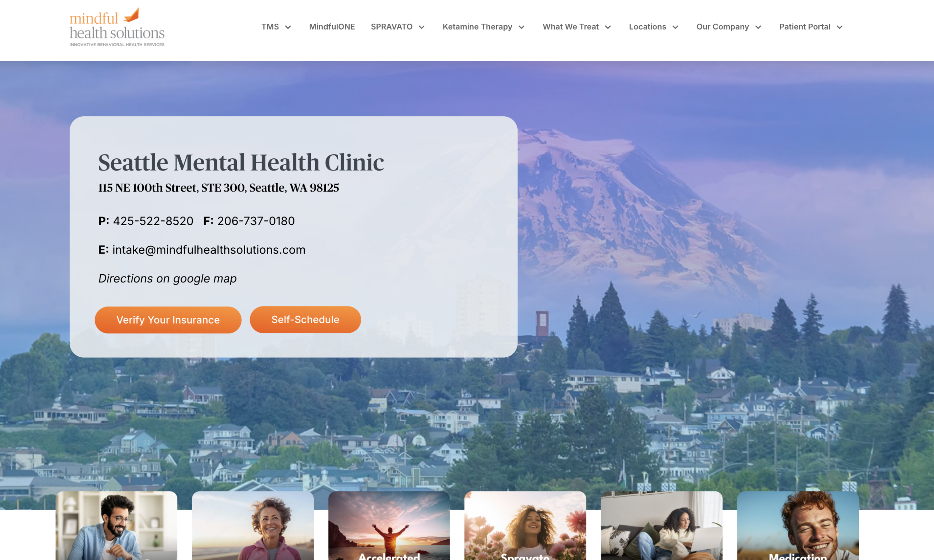Open Directions on google map link
934x560 pixels.
point(167,278)
